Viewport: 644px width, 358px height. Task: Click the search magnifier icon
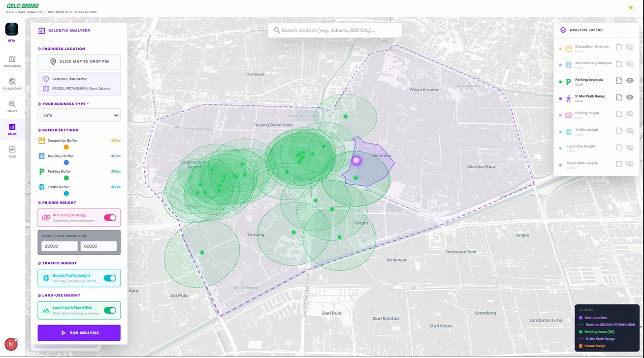click(x=277, y=30)
